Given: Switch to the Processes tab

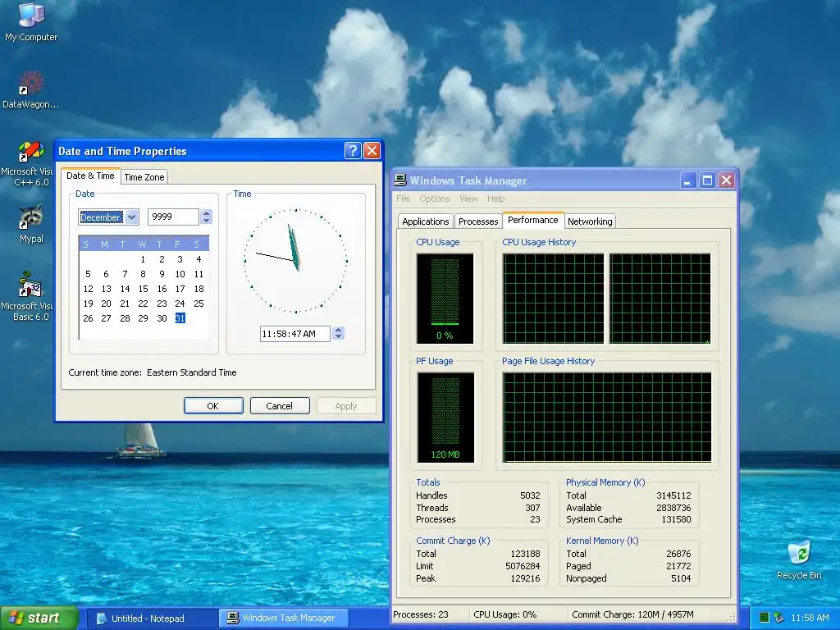Looking at the screenshot, I should tap(478, 221).
